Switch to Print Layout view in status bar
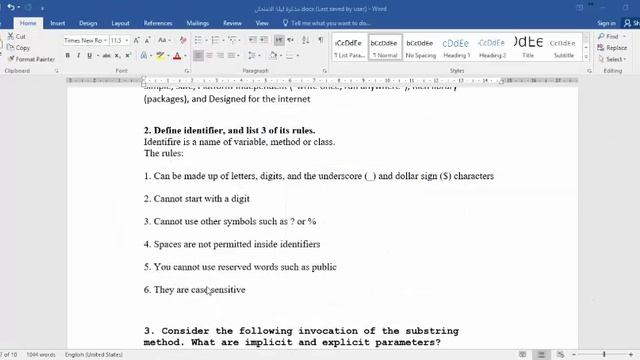 pos(542,354)
